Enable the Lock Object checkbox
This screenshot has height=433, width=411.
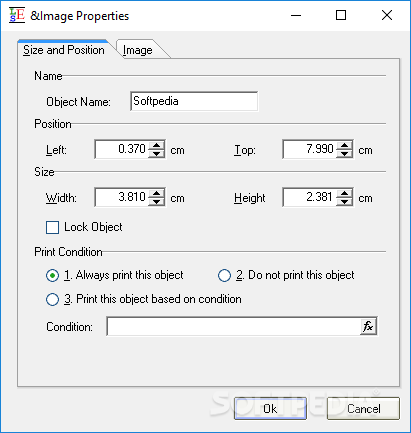click(x=52, y=227)
